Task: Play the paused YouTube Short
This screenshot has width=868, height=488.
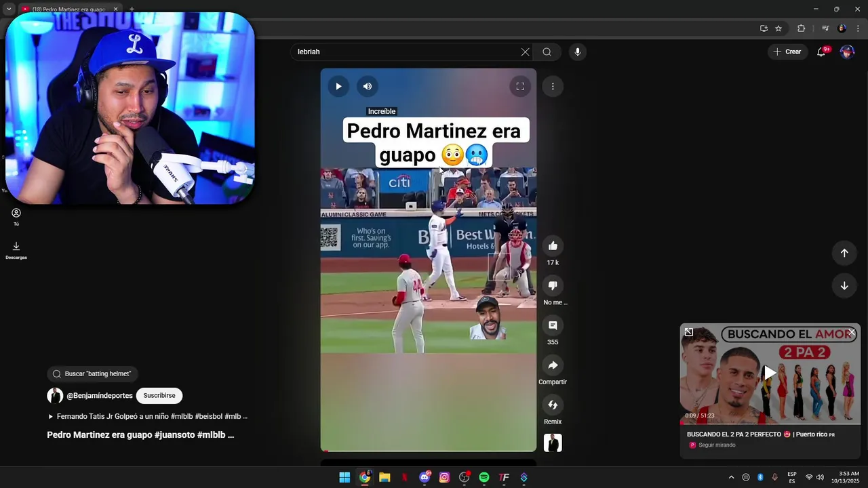Action: pyautogui.click(x=338, y=86)
